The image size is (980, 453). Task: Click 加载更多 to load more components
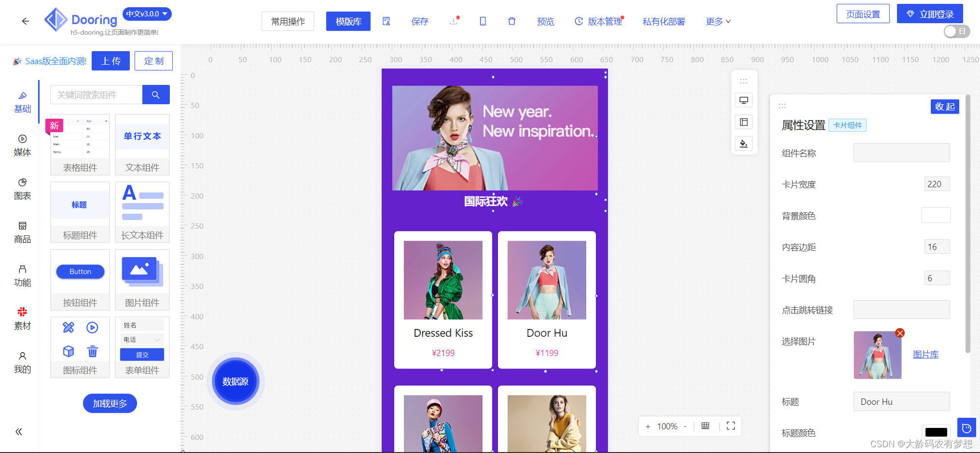pyautogui.click(x=110, y=403)
